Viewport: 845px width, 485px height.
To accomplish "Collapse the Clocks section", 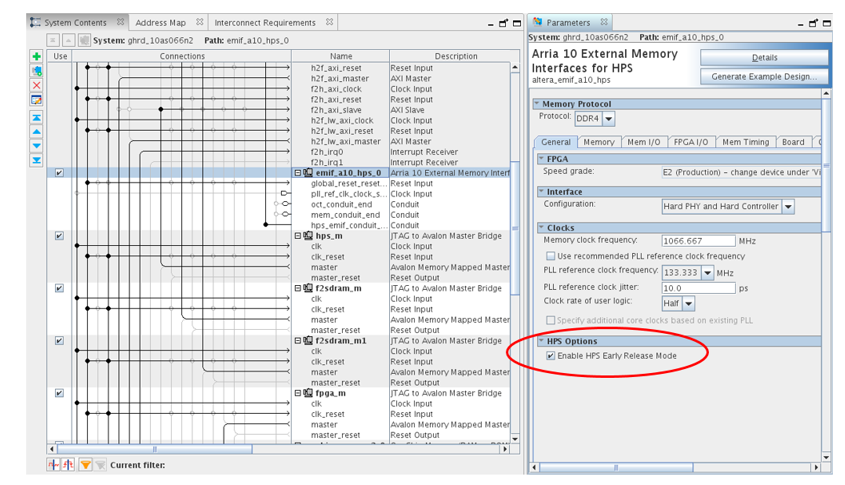I will point(542,227).
